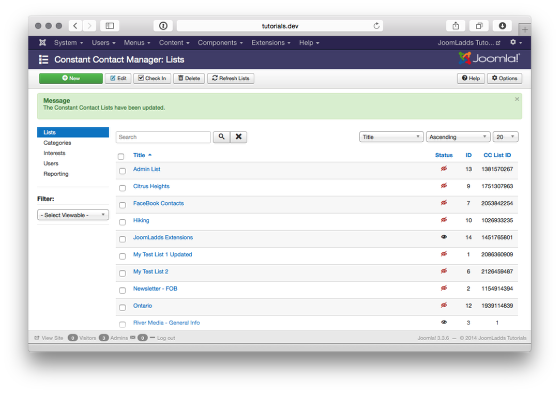Click the Delete toolbar button
Screen dimensions: 560x393
pyautogui.click(x=189, y=78)
